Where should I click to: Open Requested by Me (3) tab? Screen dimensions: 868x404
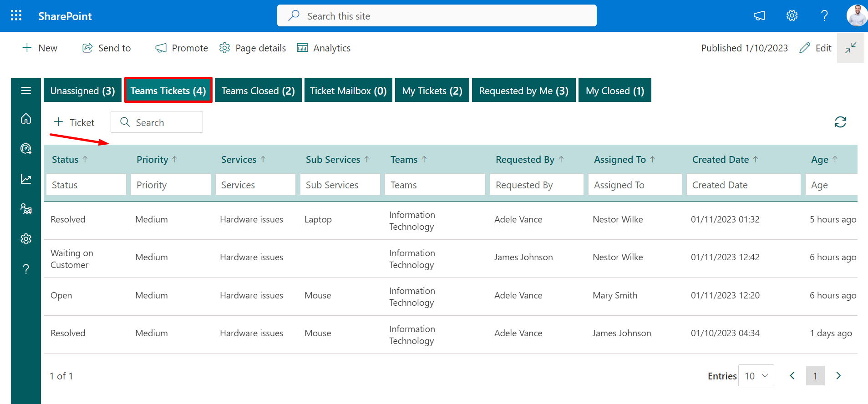(523, 91)
